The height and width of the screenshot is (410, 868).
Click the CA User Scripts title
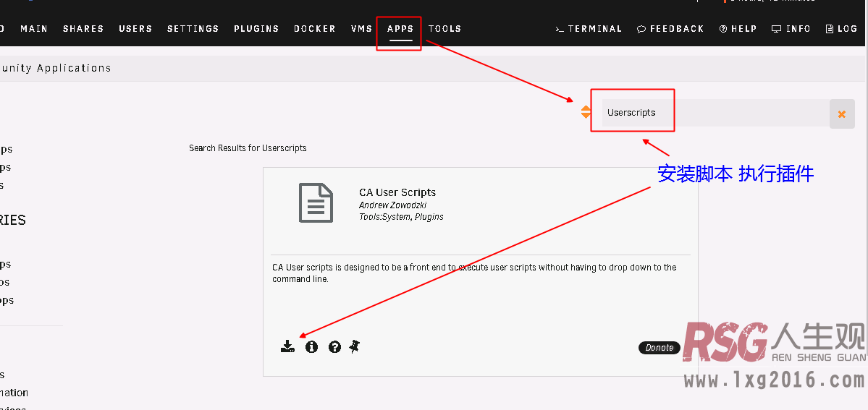point(397,192)
